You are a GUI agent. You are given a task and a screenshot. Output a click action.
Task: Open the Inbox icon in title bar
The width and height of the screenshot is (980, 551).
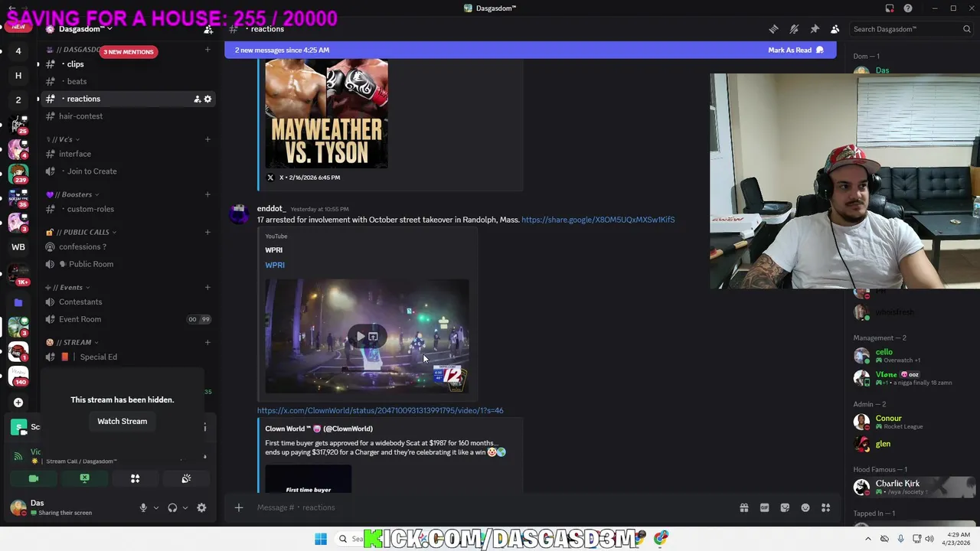(x=890, y=8)
